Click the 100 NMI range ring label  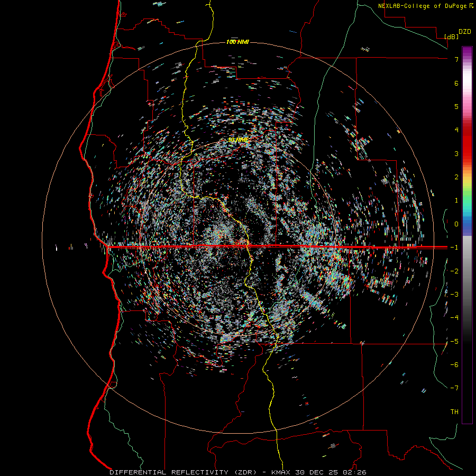(x=237, y=42)
